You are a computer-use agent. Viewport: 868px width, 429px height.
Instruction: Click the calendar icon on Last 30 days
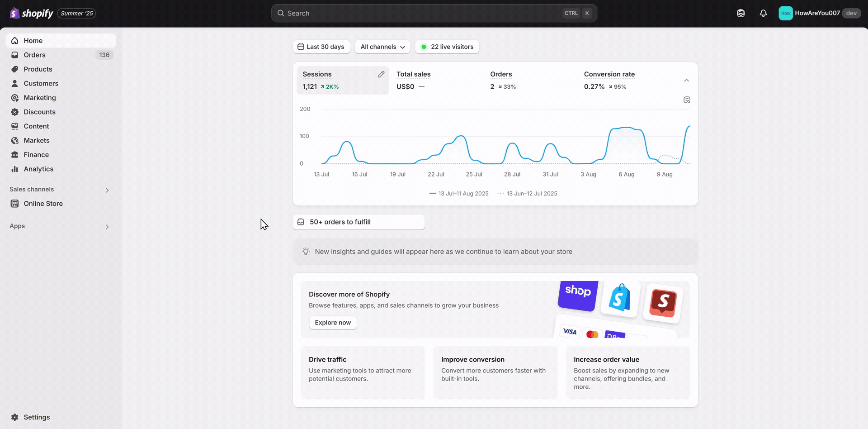point(301,47)
